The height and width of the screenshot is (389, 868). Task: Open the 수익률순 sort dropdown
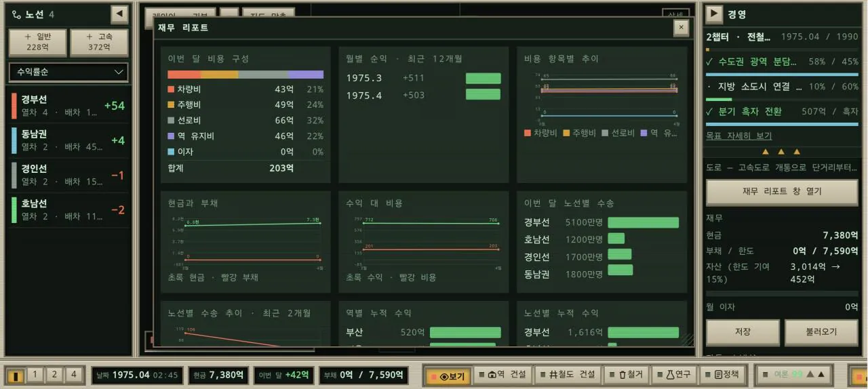coord(68,72)
